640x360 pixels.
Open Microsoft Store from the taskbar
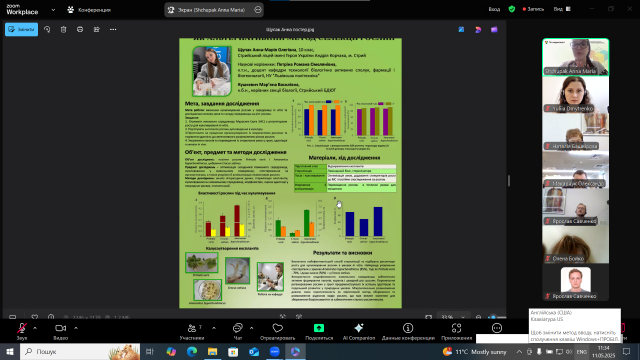[233, 351]
